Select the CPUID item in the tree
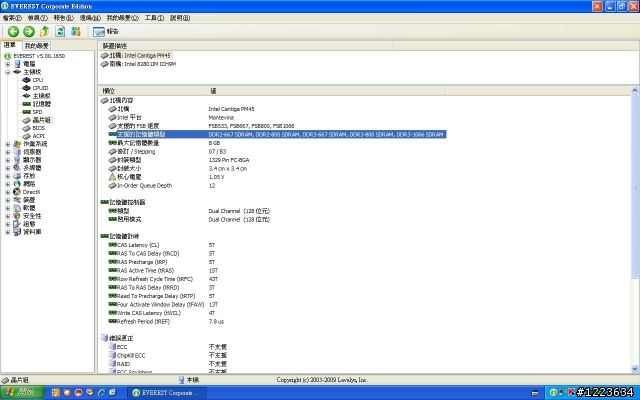 tap(40, 88)
